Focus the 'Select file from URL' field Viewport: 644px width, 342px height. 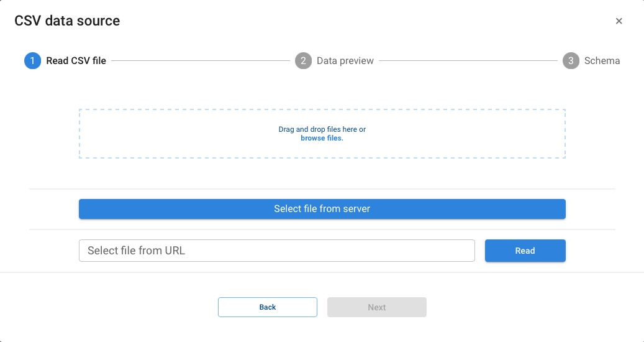click(x=276, y=251)
